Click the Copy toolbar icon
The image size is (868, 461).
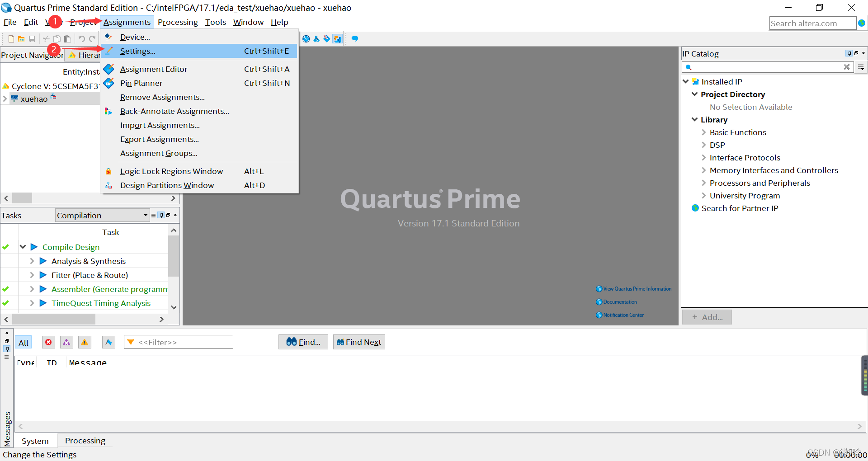(57, 39)
